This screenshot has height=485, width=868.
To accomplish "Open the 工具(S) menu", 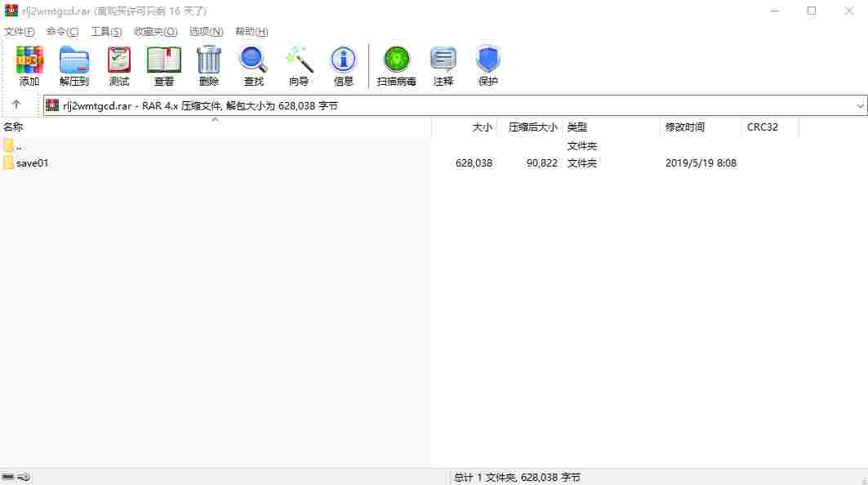I will (106, 32).
